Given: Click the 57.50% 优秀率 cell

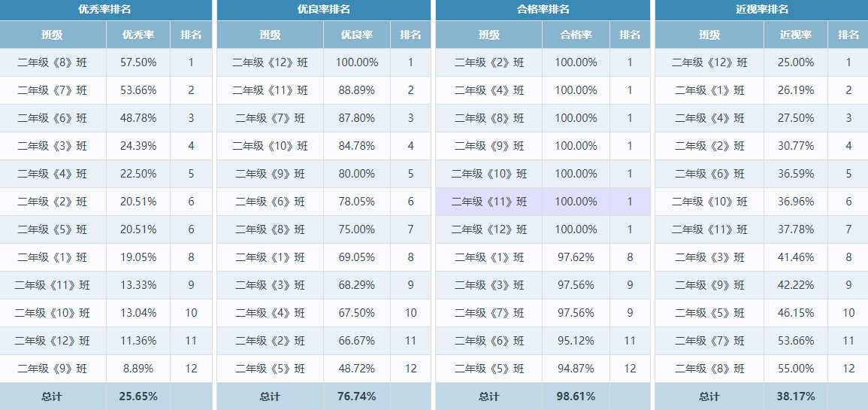Looking at the screenshot, I should 138,62.
